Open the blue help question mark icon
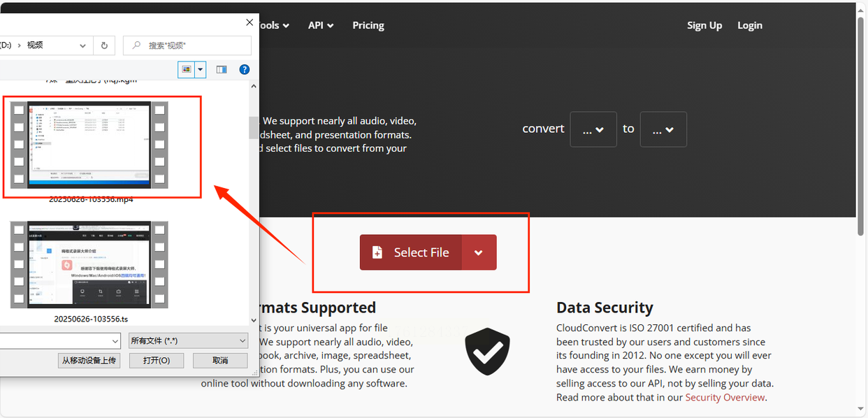The image size is (868, 418). click(244, 69)
